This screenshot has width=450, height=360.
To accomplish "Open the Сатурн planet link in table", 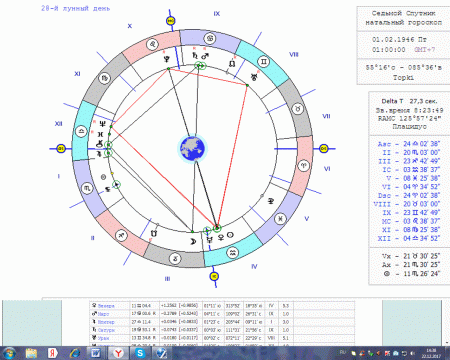I will [x=106, y=330].
